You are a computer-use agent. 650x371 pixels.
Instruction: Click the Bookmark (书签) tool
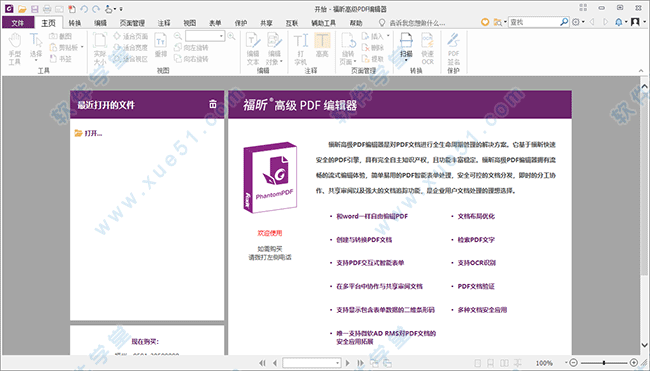(x=61, y=59)
